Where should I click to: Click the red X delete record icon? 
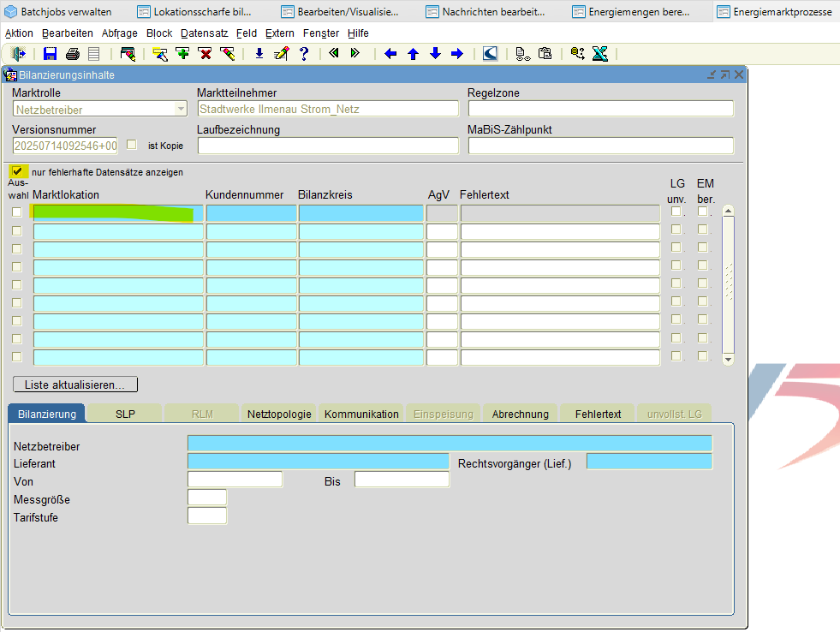tap(205, 54)
